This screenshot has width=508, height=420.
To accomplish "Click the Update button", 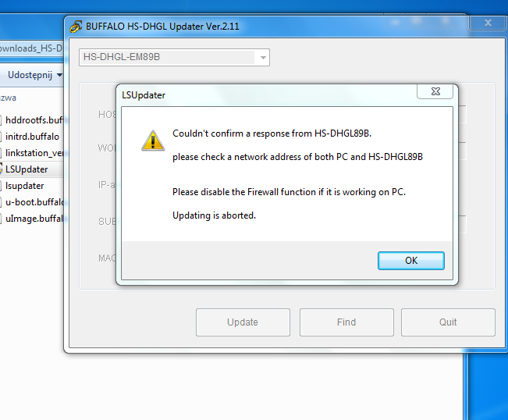I will point(243,322).
